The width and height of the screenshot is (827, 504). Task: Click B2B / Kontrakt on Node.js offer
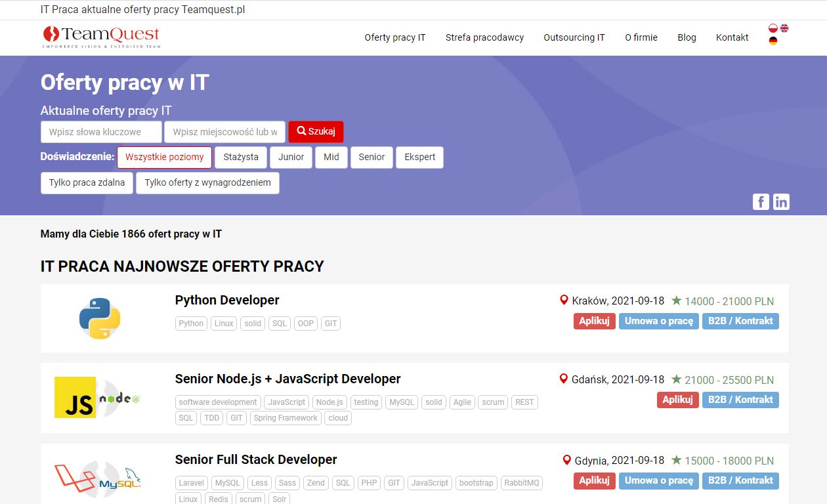click(740, 400)
